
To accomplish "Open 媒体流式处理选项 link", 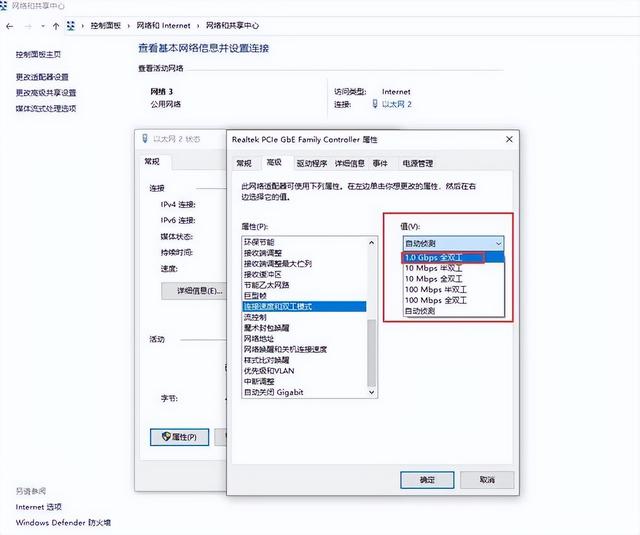I will (x=46, y=108).
